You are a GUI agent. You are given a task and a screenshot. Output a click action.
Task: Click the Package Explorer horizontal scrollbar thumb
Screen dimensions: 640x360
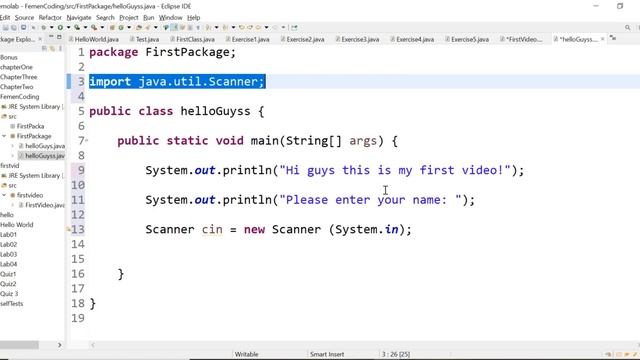click(19, 345)
